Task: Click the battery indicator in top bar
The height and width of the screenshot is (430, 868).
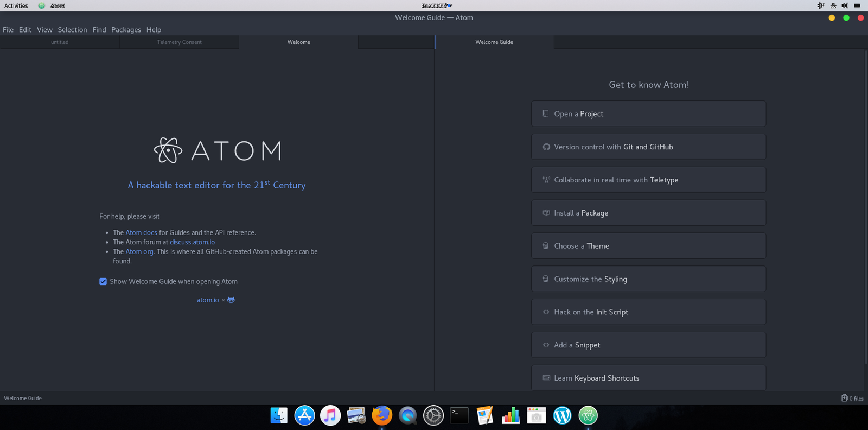Action: click(857, 5)
